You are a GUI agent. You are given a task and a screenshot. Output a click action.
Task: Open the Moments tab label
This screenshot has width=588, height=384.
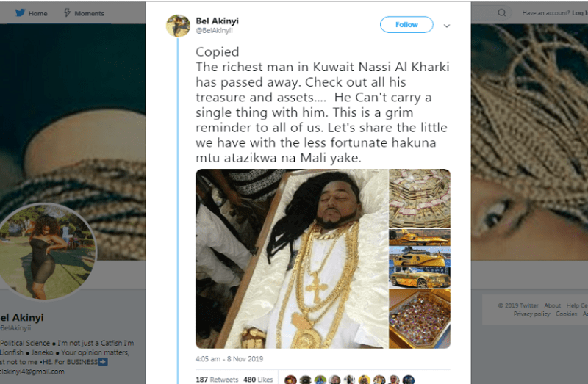[x=89, y=13]
